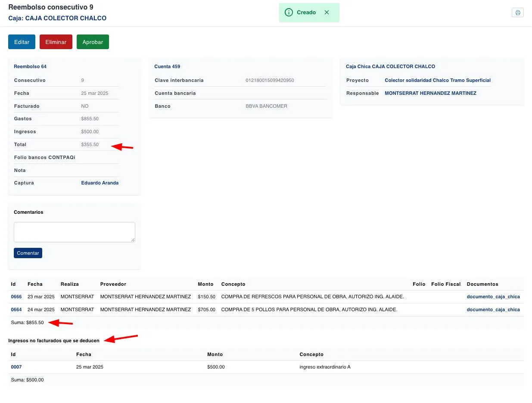
Task: Open documento_caja_chica for the refrescos expense
Action: pyautogui.click(x=493, y=297)
